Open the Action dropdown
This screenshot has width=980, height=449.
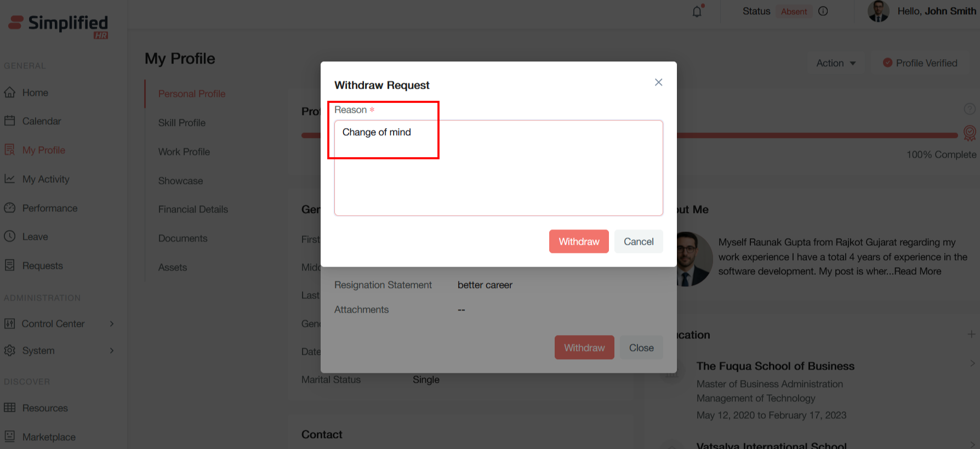(836, 63)
